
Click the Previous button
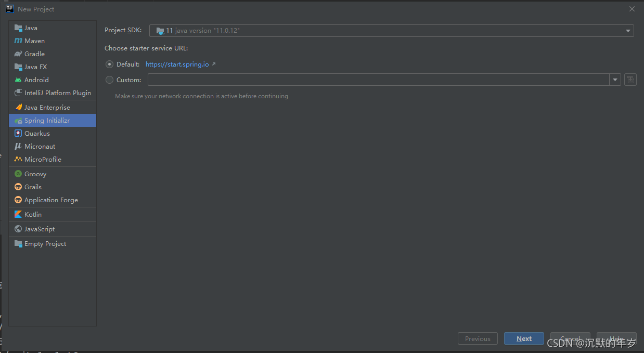478,338
